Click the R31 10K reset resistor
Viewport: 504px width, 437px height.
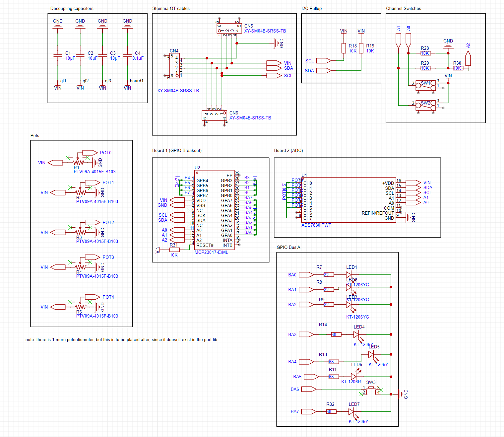click(x=174, y=250)
